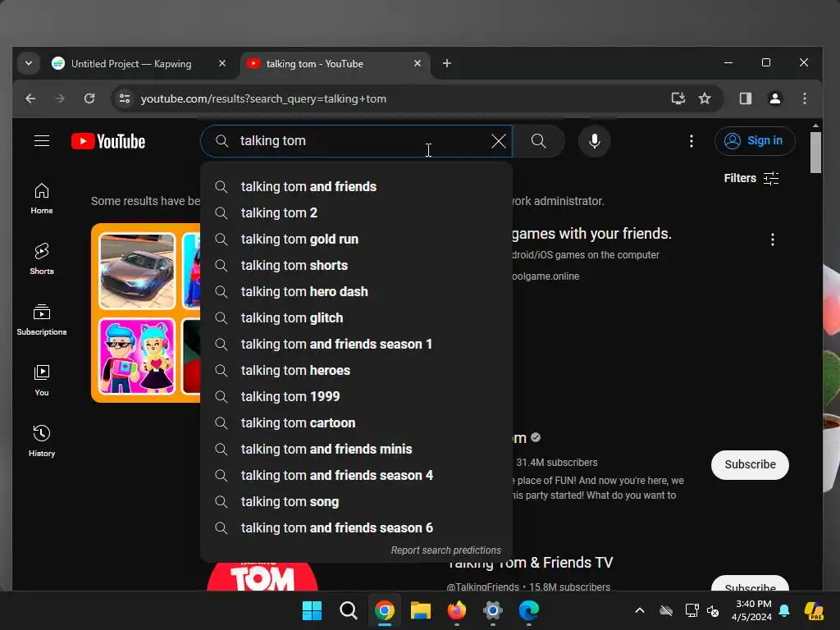Click the install app icon in address bar
This screenshot has width=840, height=630.
[x=678, y=98]
